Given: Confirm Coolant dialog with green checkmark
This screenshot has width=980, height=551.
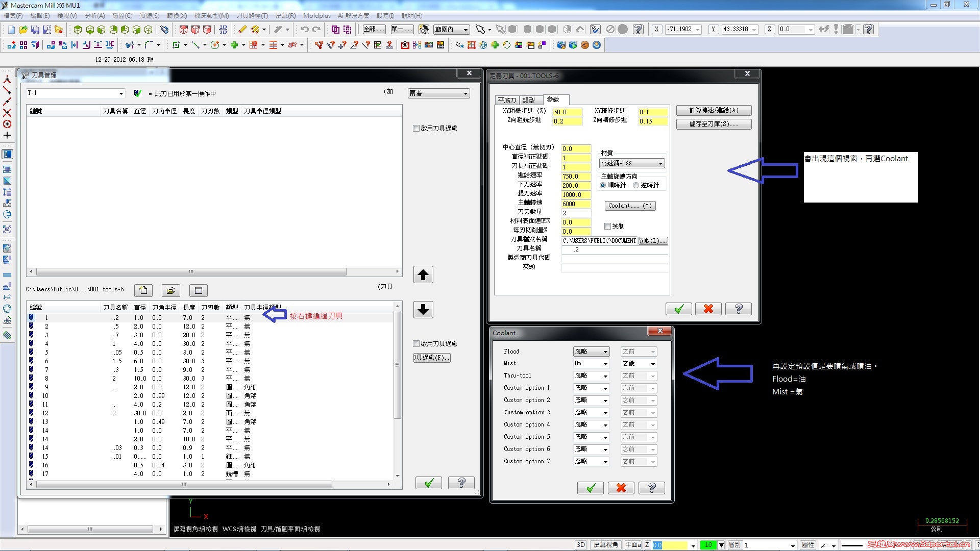Looking at the screenshot, I should (x=590, y=488).
